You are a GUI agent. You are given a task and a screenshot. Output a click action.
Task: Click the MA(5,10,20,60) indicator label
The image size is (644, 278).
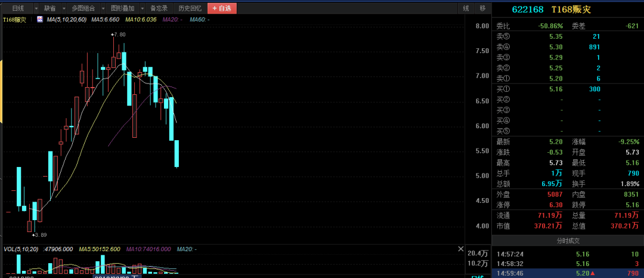(67, 19)
